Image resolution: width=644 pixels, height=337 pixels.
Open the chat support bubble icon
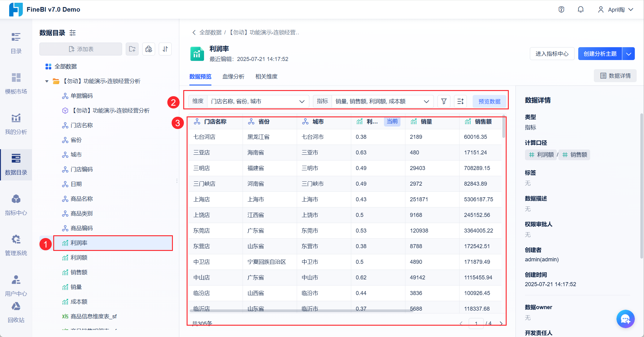tap(625, 319)
